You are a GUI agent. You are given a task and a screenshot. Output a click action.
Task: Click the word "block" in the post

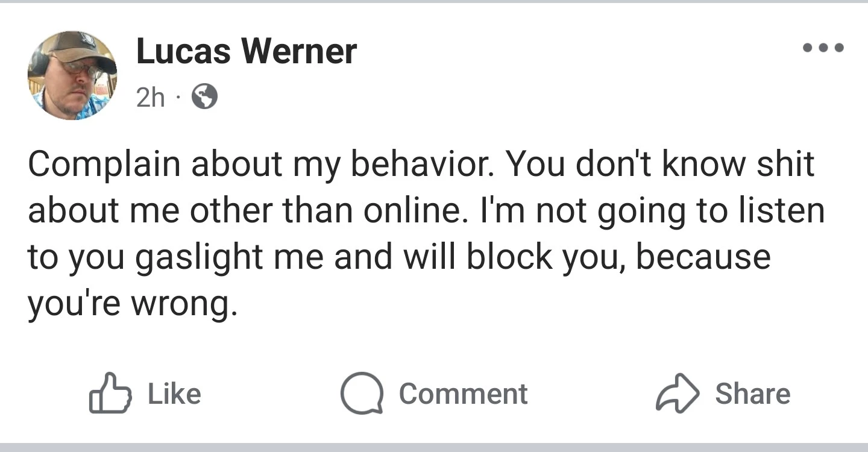tap(509, 256)
